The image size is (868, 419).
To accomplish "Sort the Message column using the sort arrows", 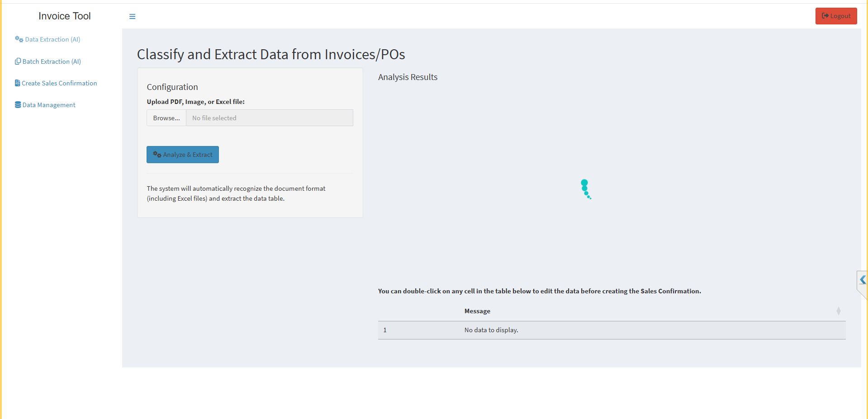I will 838,311.
